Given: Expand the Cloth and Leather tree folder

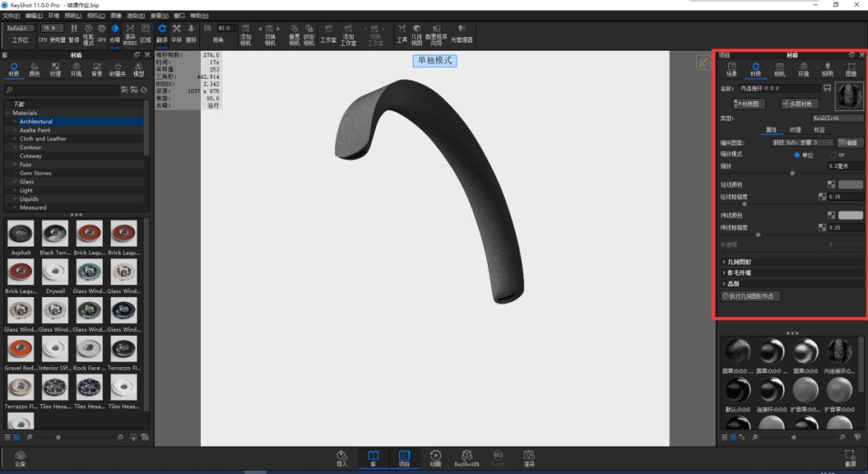Looking at the screenshot, I should [15, 139].
